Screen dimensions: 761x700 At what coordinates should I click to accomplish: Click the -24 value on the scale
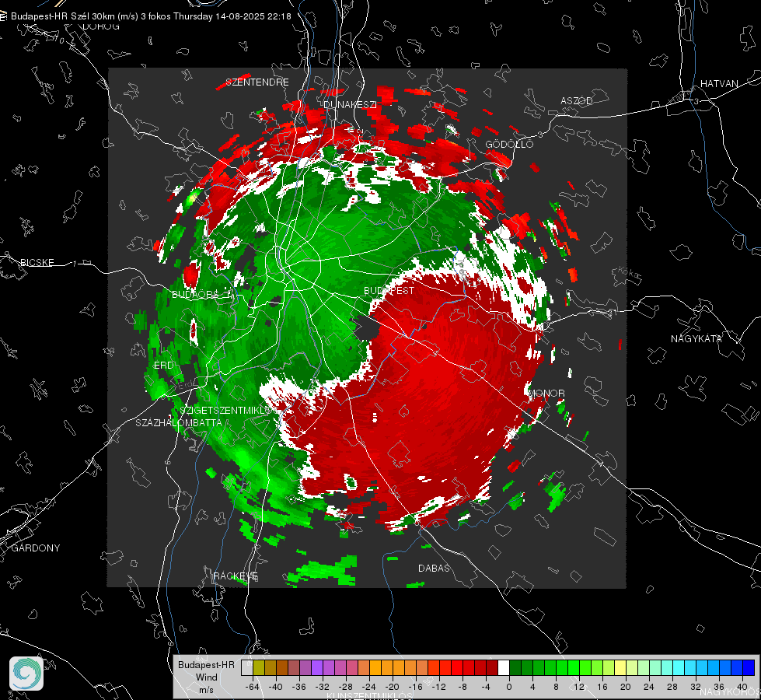[x=369, y=687]
